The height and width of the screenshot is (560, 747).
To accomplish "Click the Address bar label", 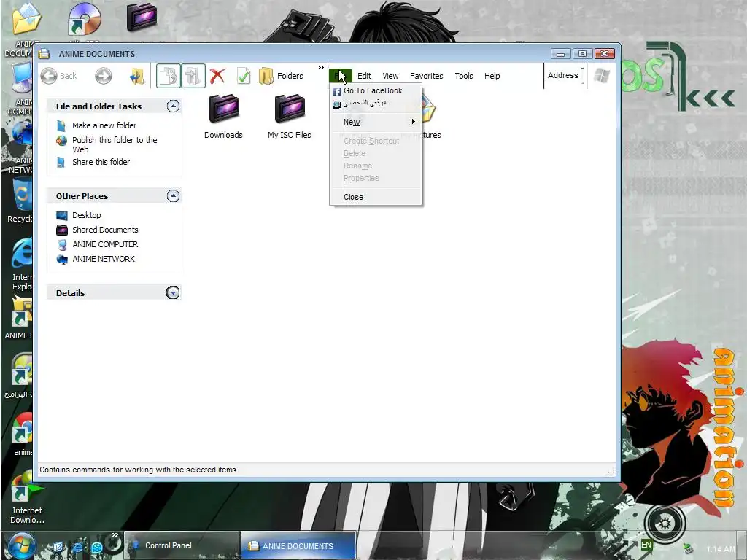I will click(562, 75).
